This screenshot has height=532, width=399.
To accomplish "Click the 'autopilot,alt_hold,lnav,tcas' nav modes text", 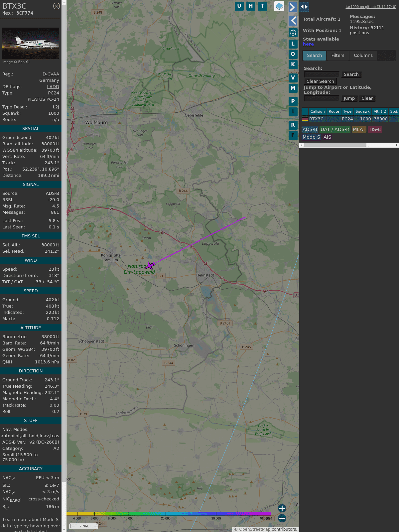I will [x=30, y=436].
